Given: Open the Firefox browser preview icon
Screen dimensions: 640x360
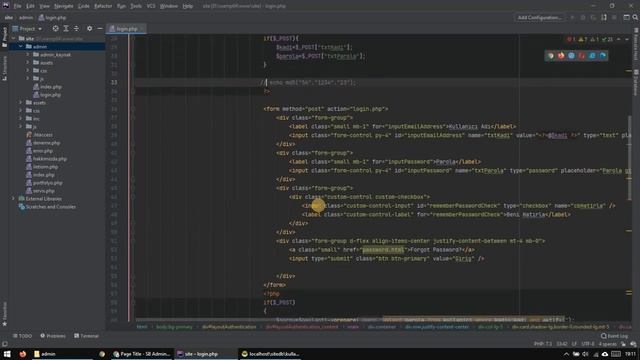Looking at the screenshot, I should point(561,56).
